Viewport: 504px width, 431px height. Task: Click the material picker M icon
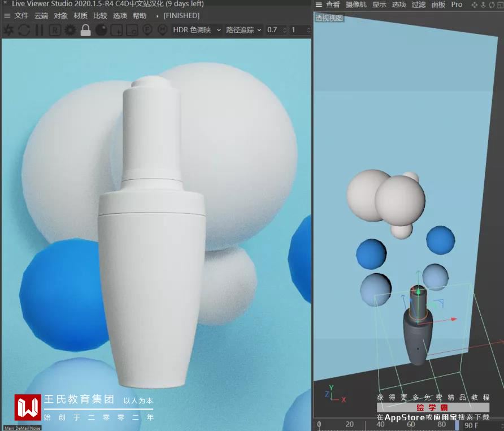click(163, 30)
